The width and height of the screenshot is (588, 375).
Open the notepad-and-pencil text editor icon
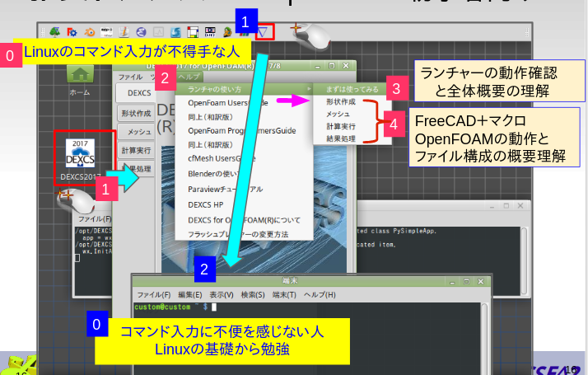(124, 32)
